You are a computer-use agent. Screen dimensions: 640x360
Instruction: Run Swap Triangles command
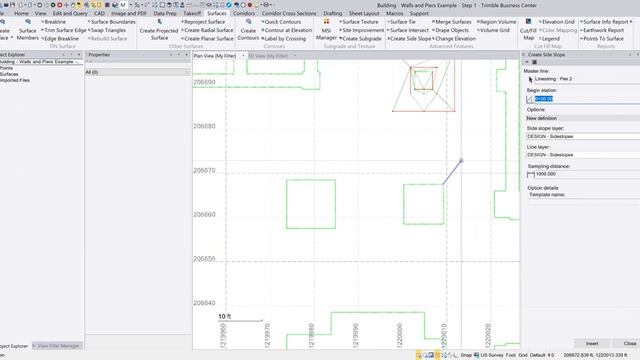click(107, 30)
